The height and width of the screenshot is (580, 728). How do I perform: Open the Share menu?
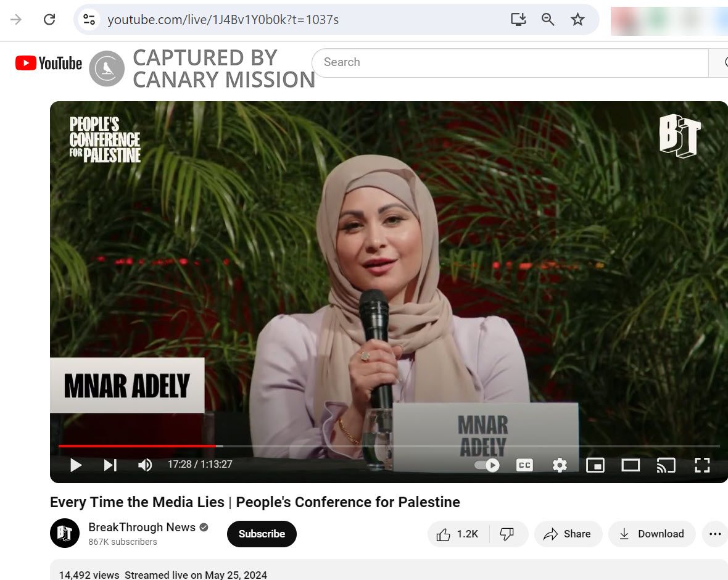(568, 534)
